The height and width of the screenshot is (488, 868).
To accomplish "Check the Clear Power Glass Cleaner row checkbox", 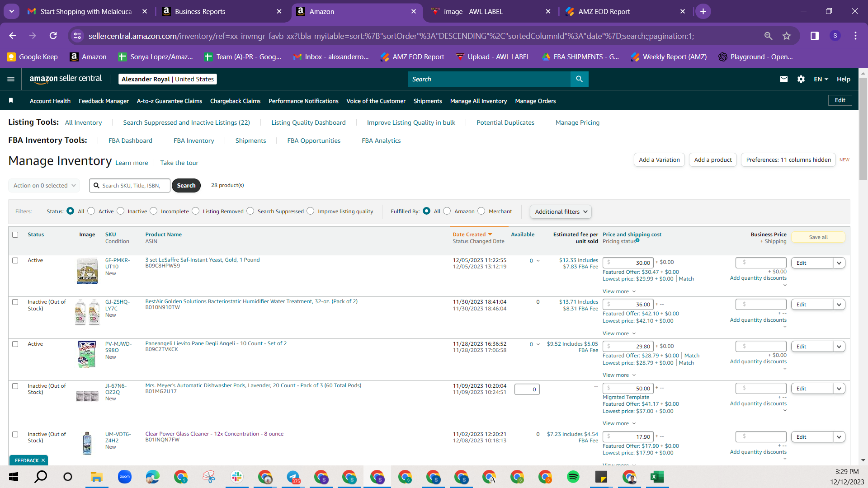I will 15,435.
